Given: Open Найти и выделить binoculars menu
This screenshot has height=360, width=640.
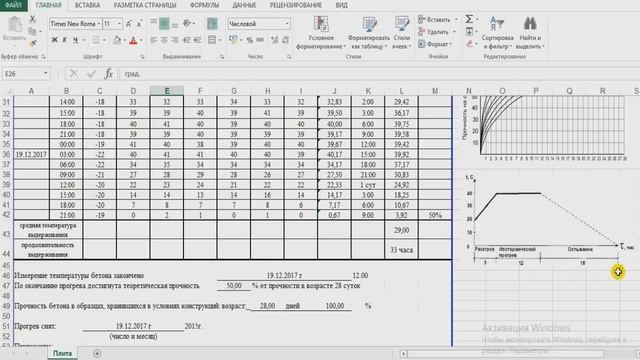Looking at the screenshot, I should click(530, 33).
